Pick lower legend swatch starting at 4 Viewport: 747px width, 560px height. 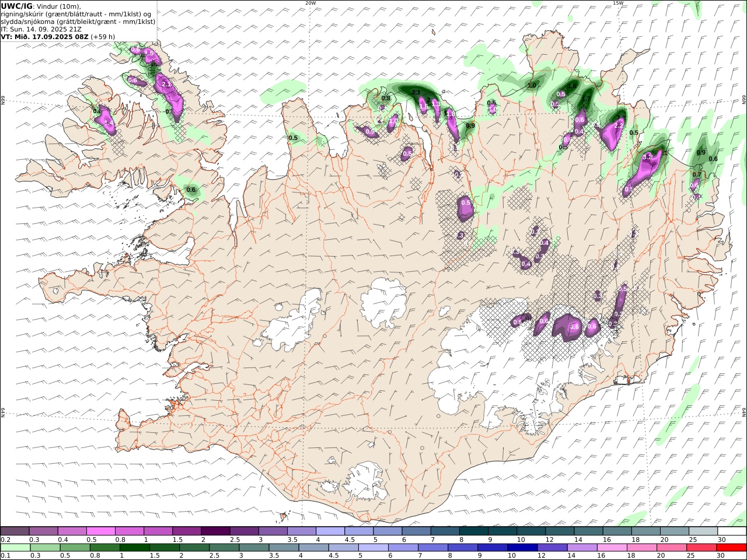(x=313, y=547)
